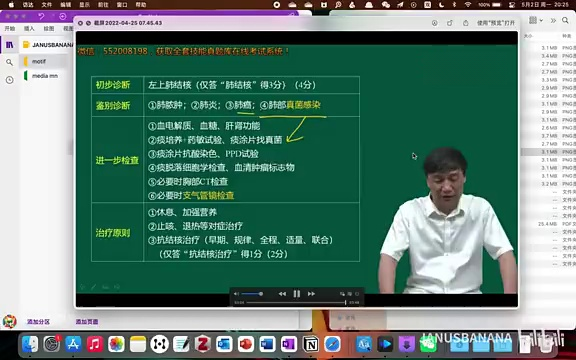The width and height of the screenshot is (576, 360).
Task: Click 添加分区 in OneNote
Action: 38,321
